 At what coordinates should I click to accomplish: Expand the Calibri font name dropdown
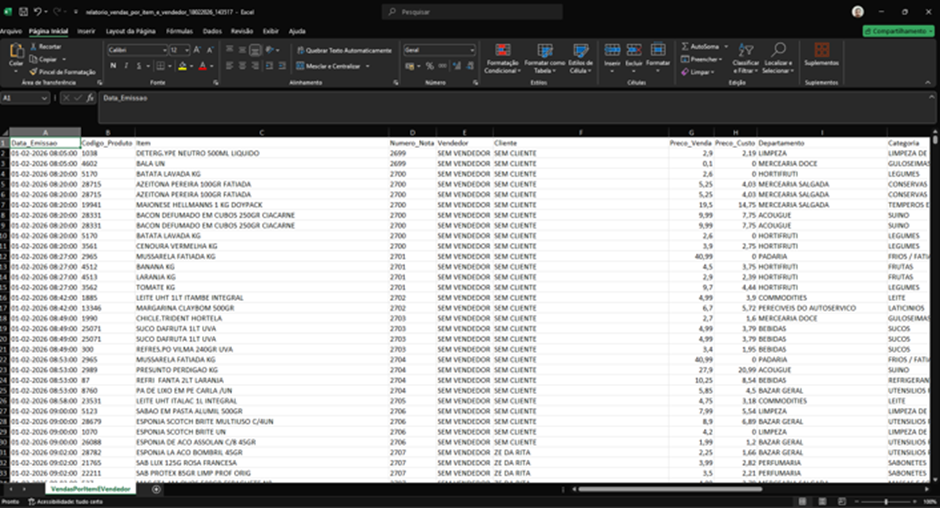(x=164, y=50)
